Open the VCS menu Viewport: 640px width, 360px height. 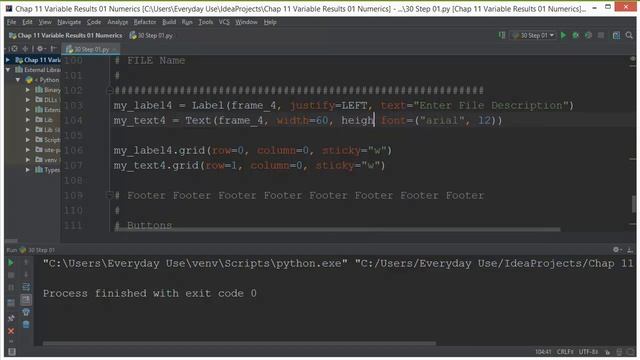tap(224, 22)
